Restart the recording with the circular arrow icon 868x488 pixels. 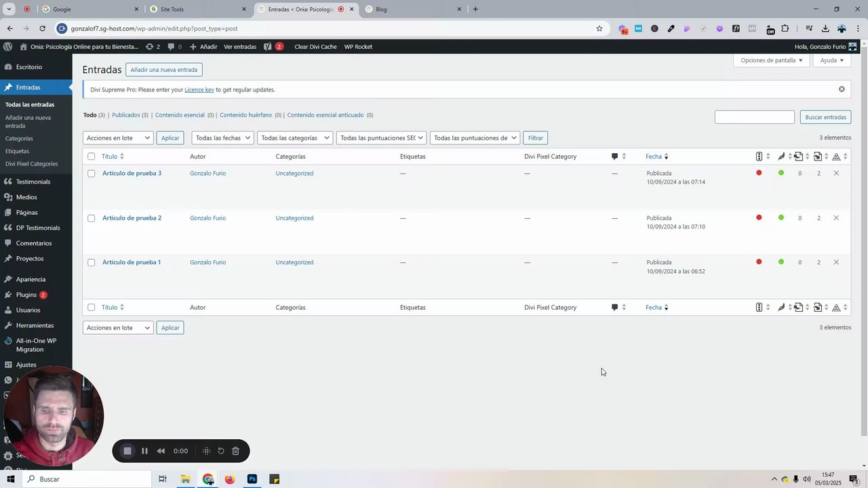coord(221,451)
